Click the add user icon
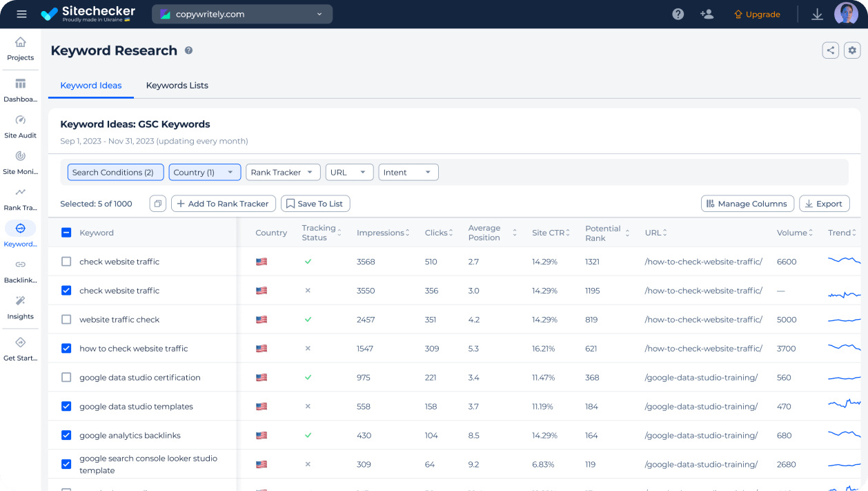The width and height of the screenshot is (868, 491). point(707,14)
